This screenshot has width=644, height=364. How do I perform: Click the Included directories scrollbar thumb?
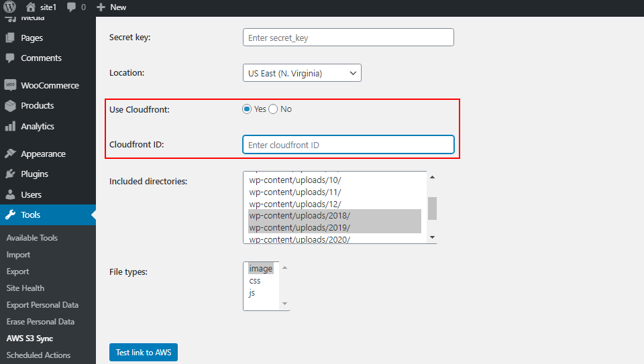click(x=432, y=208)
